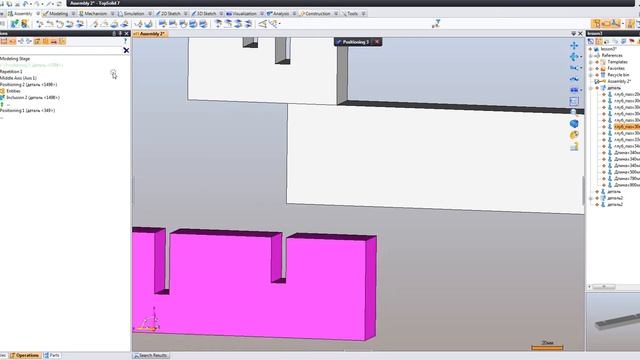Expand the Recycle bin node
640x360 pixels.
tap(591, 75)
